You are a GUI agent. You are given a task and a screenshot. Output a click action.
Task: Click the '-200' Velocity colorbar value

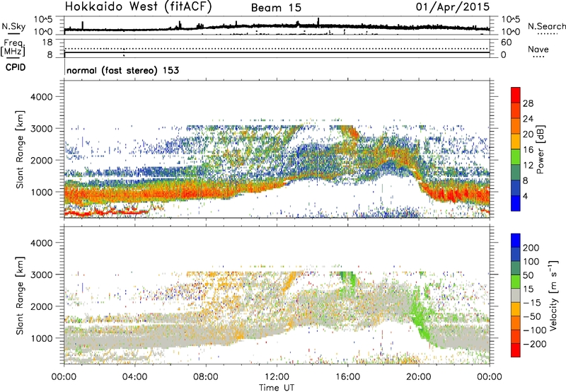click(x=535, y=344)
